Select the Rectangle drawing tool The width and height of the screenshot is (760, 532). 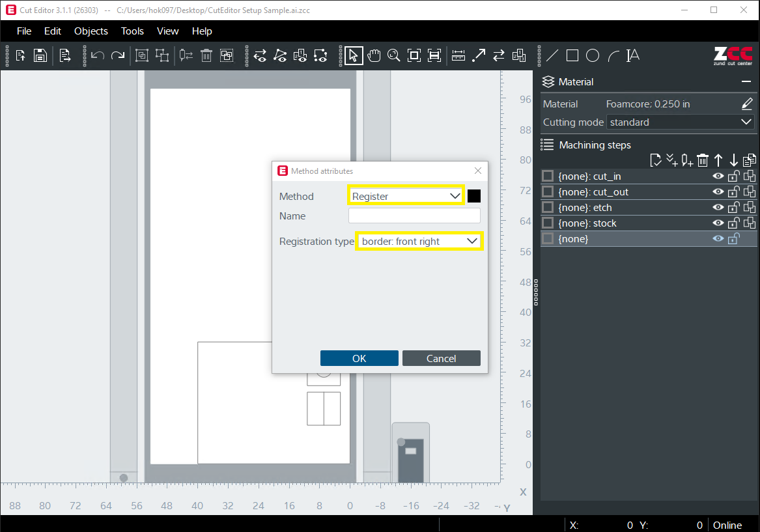pyautogui.click(x=572, y=55)
